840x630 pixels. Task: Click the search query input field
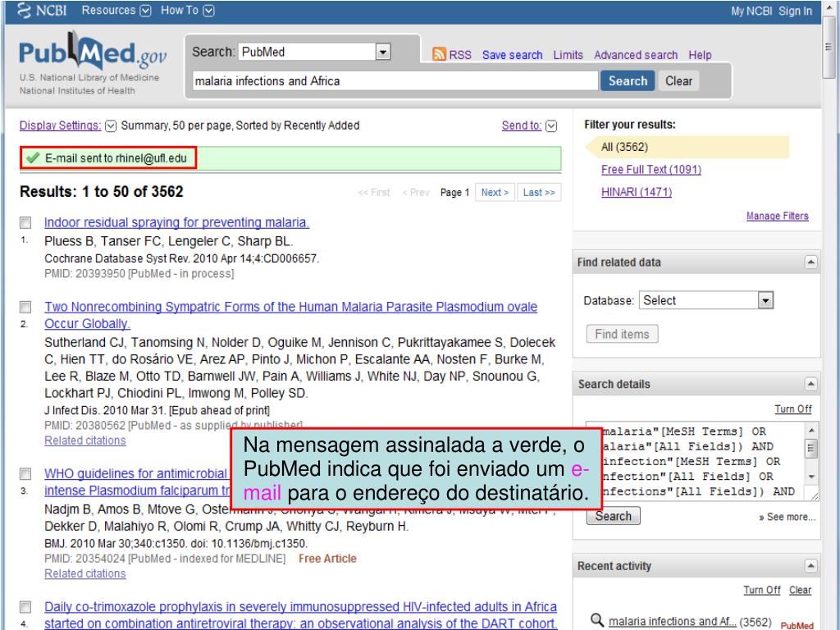pos(395,81)
